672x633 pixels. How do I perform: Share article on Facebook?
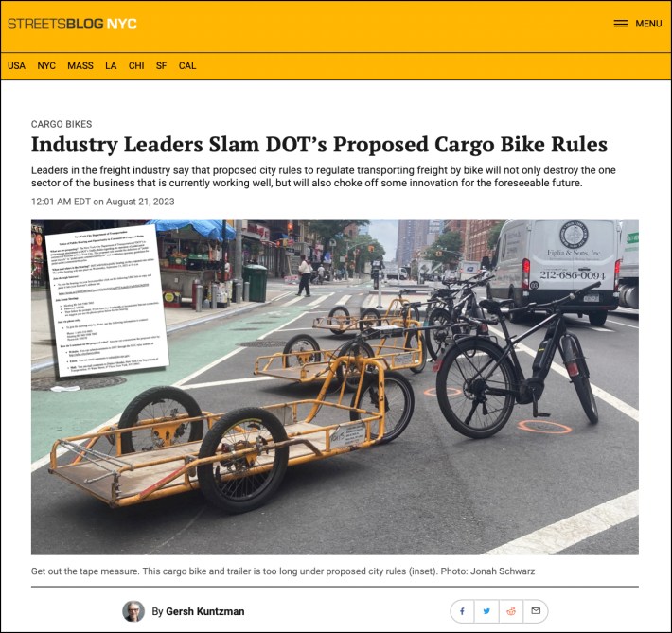(x=463, y=611)
